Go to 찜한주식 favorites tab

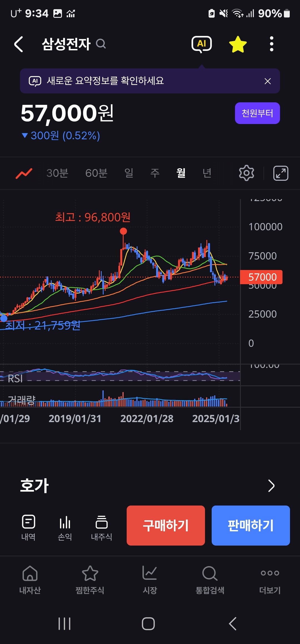coord(90,580)
